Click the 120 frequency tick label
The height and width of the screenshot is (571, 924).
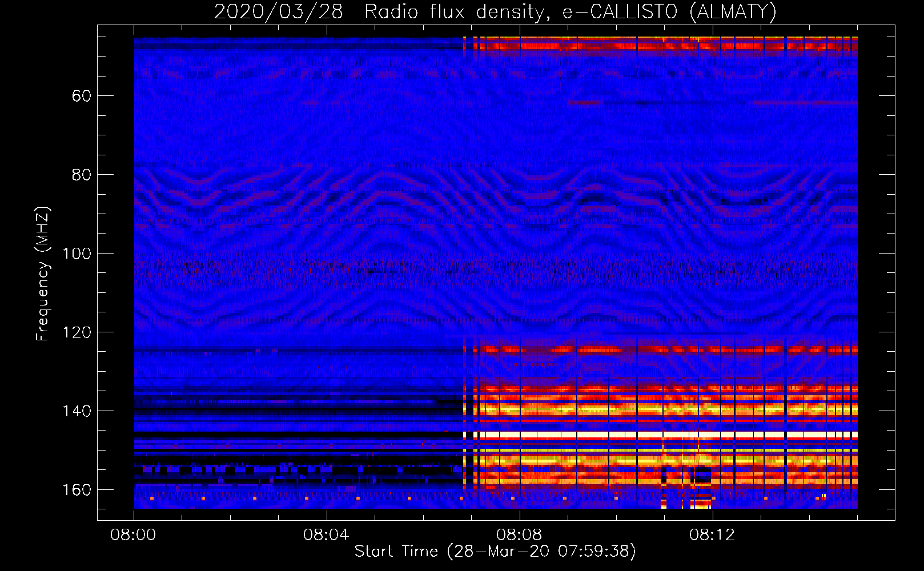point(77,332)
